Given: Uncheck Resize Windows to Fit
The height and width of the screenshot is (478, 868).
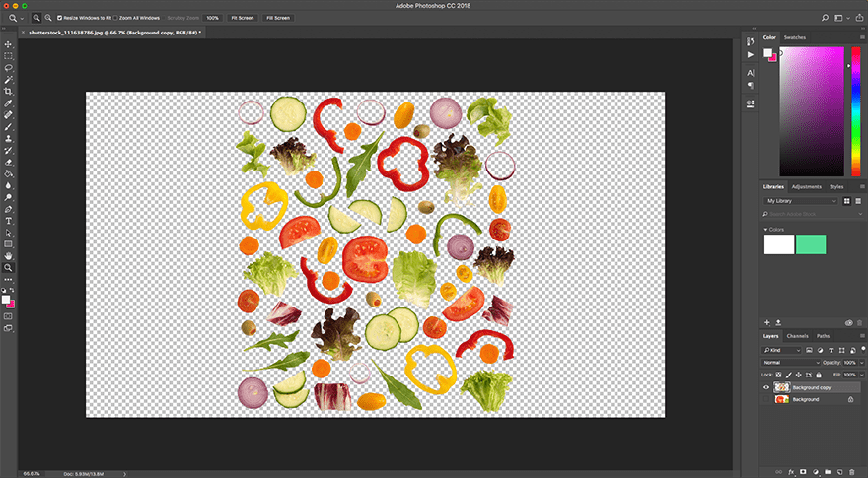Looking at the screenshot, I should click(59, 18).
